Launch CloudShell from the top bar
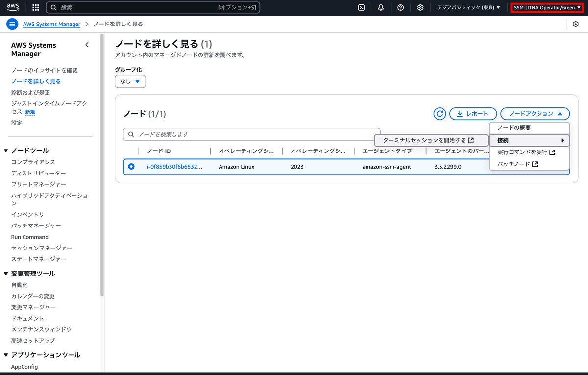The height and width of the screenshot is (375, 588). pyautogui.click(x=361, y=7)
